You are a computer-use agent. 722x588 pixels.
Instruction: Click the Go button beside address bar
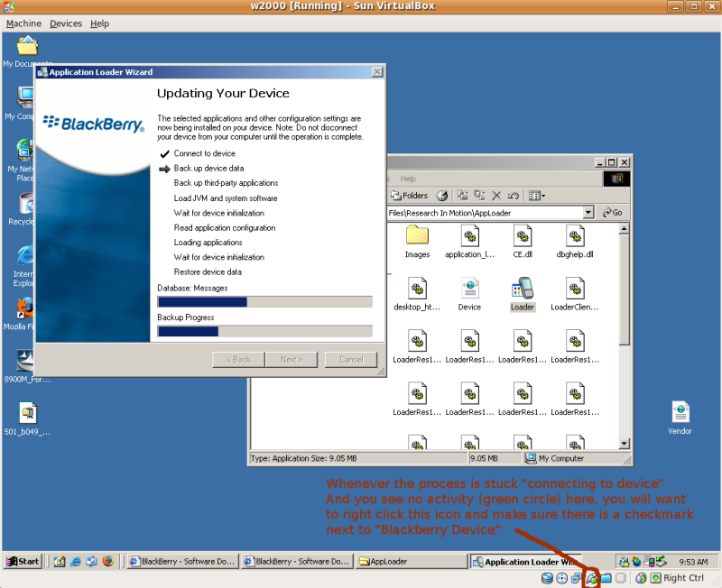point(613,212)
